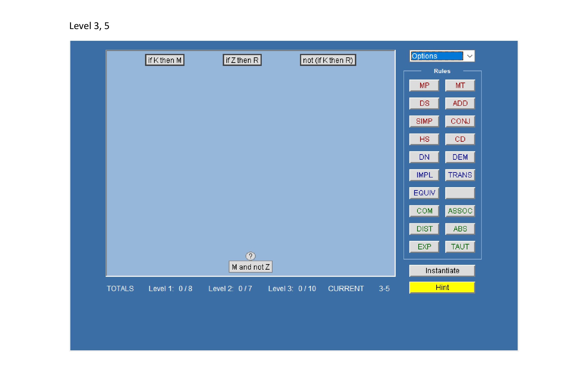Select the 'if K then M' premise

tap(165, 60)
